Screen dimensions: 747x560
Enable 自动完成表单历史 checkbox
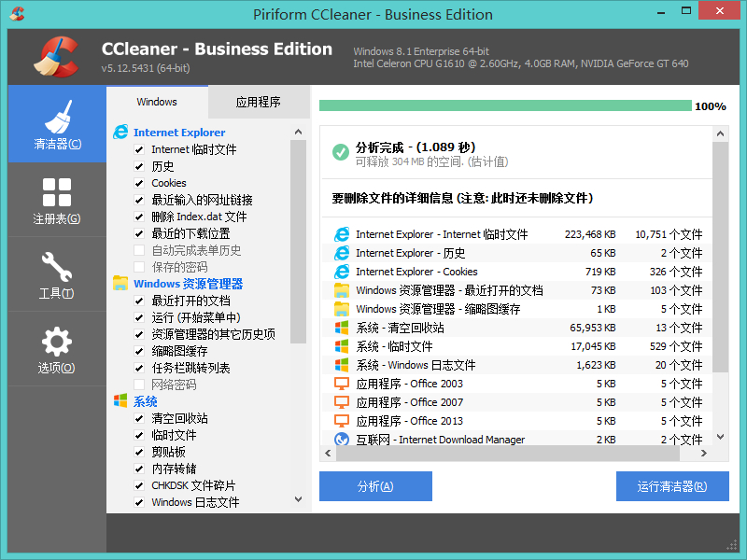coord(139,250)
